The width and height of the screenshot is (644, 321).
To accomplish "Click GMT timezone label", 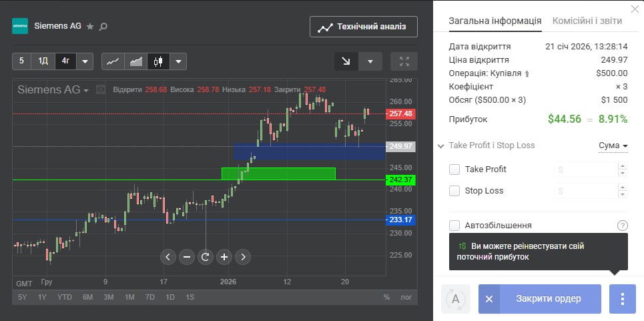I will [x=24, y=284].
